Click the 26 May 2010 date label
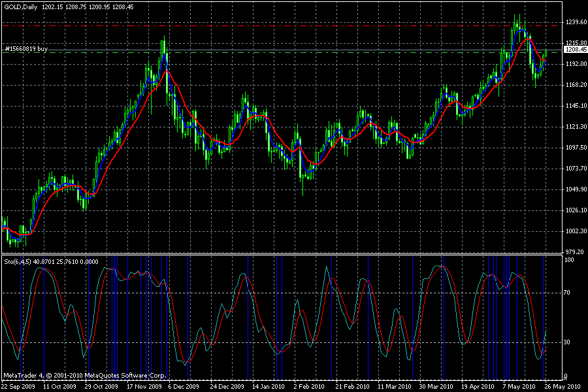 coord(563,386)
